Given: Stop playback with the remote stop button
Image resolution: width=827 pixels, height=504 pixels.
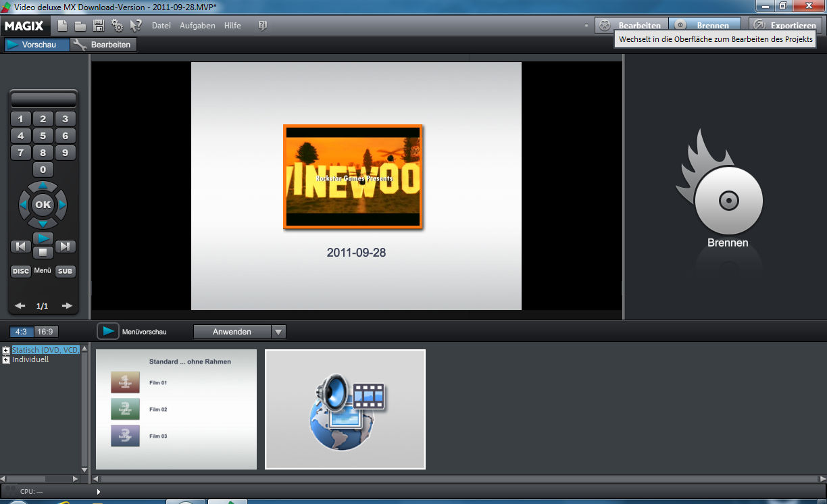Looking at the screenshot, I should coord(43,252).
